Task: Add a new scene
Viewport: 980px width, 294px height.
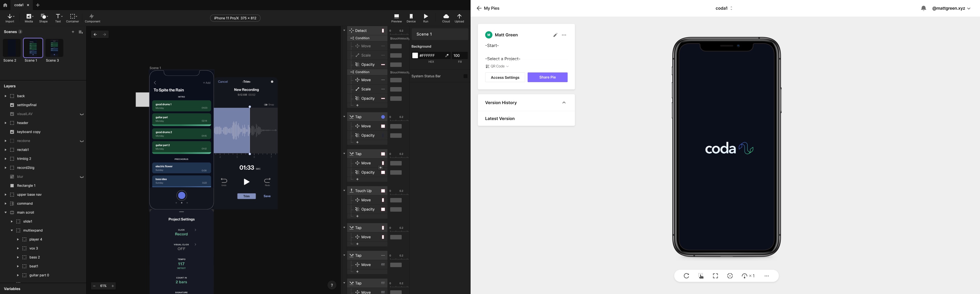Action: [73, 32]
